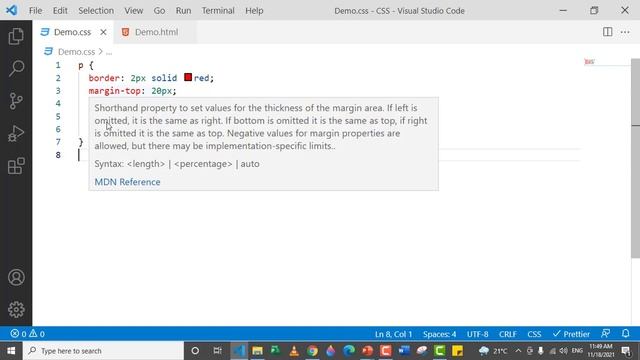Screen dimensions: 640x360
Task: Click the VS Code logo icon
Action: [11, 10]
